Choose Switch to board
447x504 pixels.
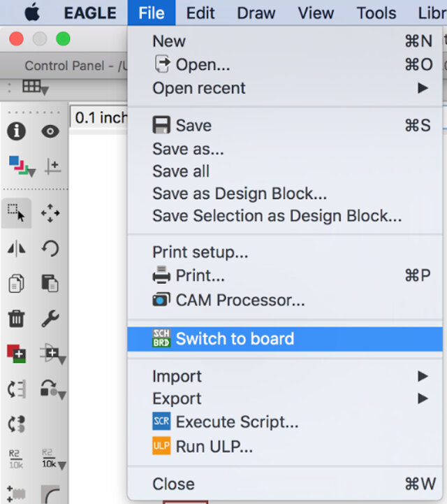point(235,339)
